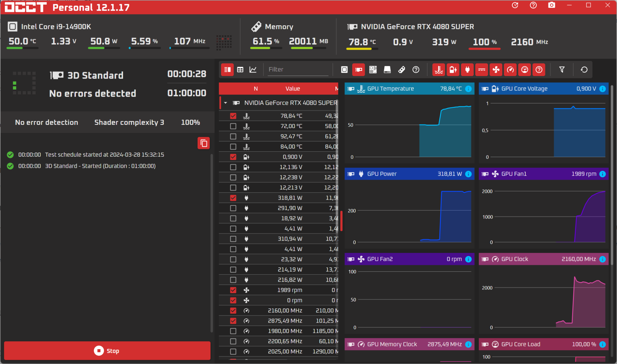Open info for the GPU Core Load graph

pyautogui.click(x=603, y=344)
